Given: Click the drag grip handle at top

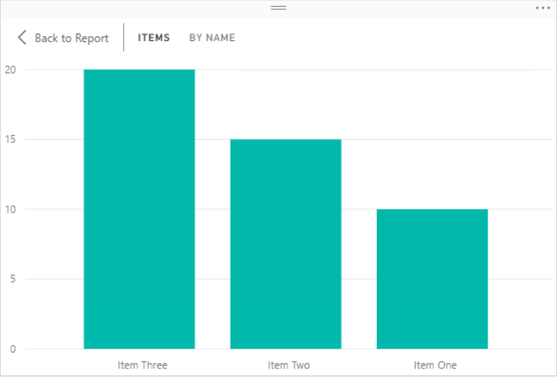Looking at the screenshot, I should click(x=278, y=8).
